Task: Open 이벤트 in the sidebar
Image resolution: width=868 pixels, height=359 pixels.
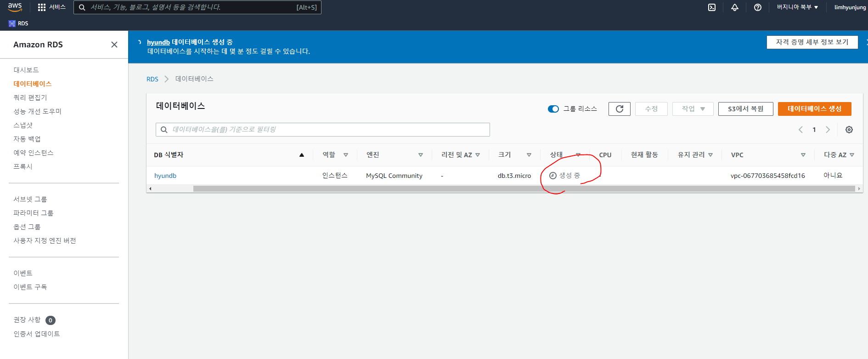Action: pyautogui.click(x=23, y=273)
